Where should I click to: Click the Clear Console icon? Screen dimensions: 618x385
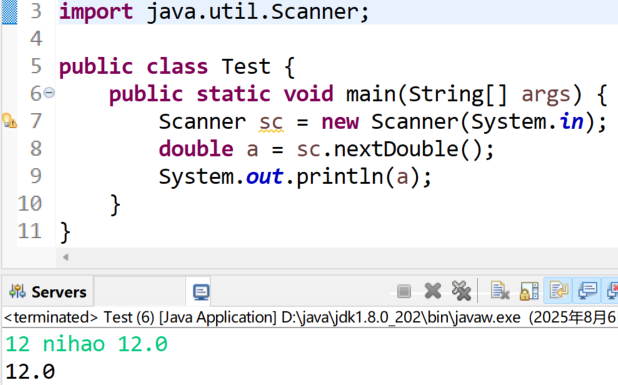click(x=500, y=291)
